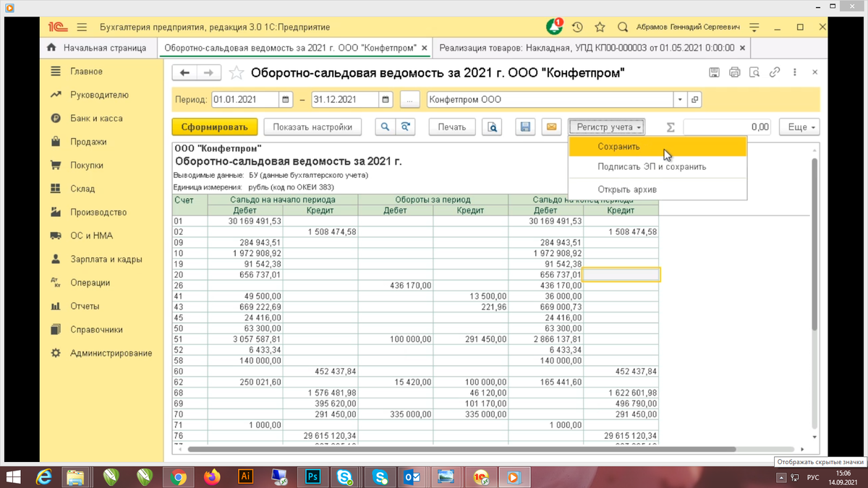Close the Реализация товаров tab
868x488 pixels.
742,48
